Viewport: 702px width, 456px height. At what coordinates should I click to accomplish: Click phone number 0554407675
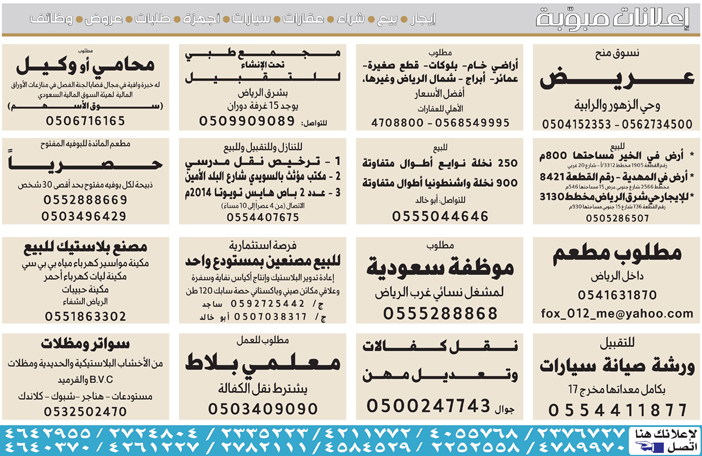tap(263, 217)
